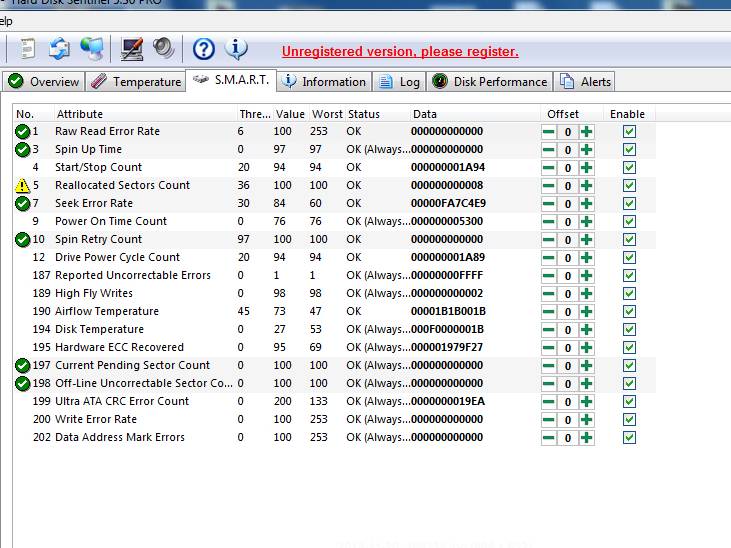Increase offset for Airflow Temperature

[x=586, y=312]
